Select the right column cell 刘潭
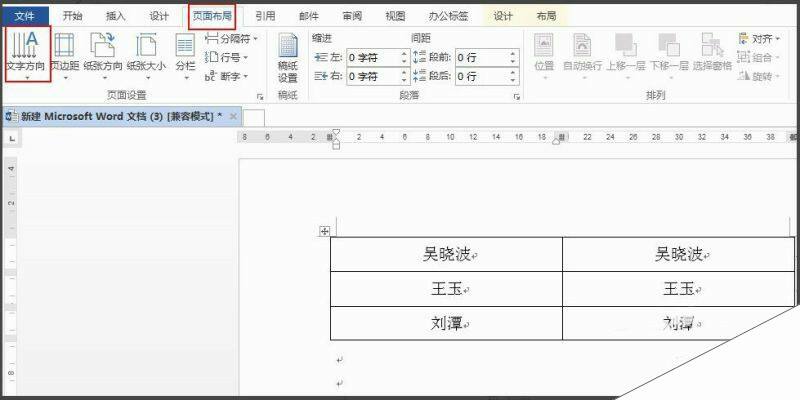The height and width of the screenshot is (400, 800). coord(679,323)
